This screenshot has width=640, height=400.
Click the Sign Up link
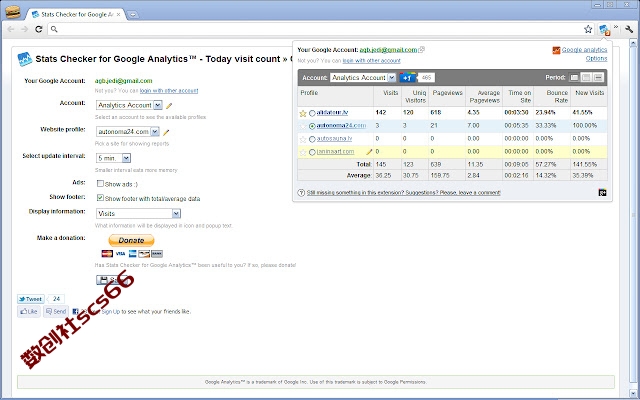(111, 311)
